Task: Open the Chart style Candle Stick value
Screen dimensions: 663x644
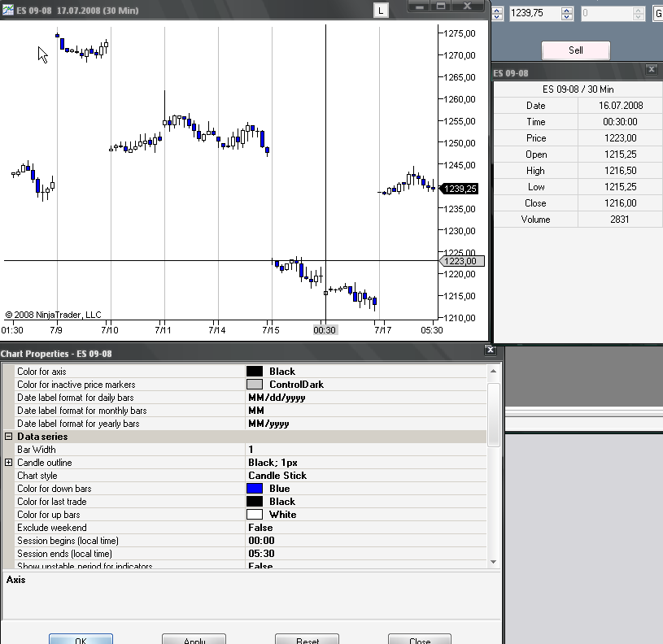Action: click(x=366, y=476)
